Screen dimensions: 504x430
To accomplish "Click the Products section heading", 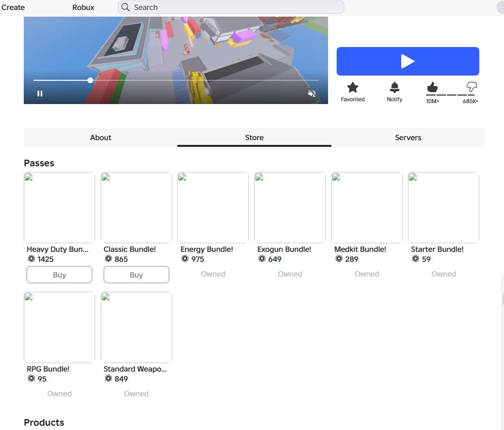I will pos(44,422).
